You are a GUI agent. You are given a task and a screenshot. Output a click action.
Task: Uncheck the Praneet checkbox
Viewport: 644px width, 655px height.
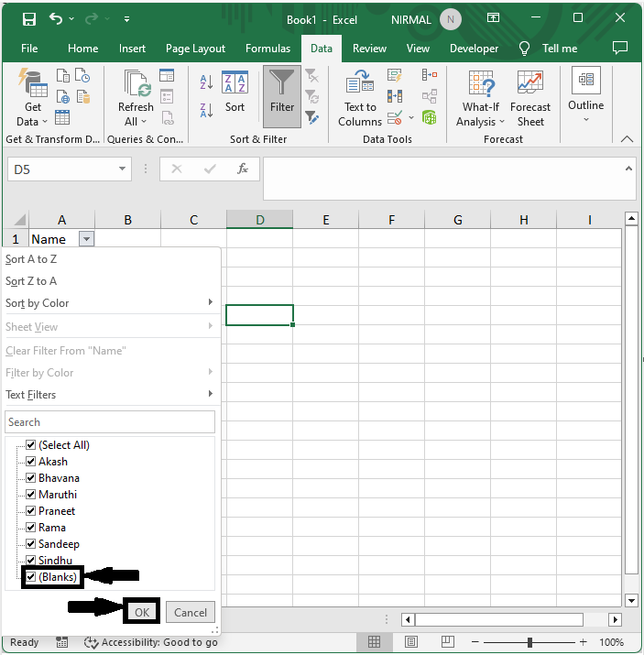coord(30,511)
